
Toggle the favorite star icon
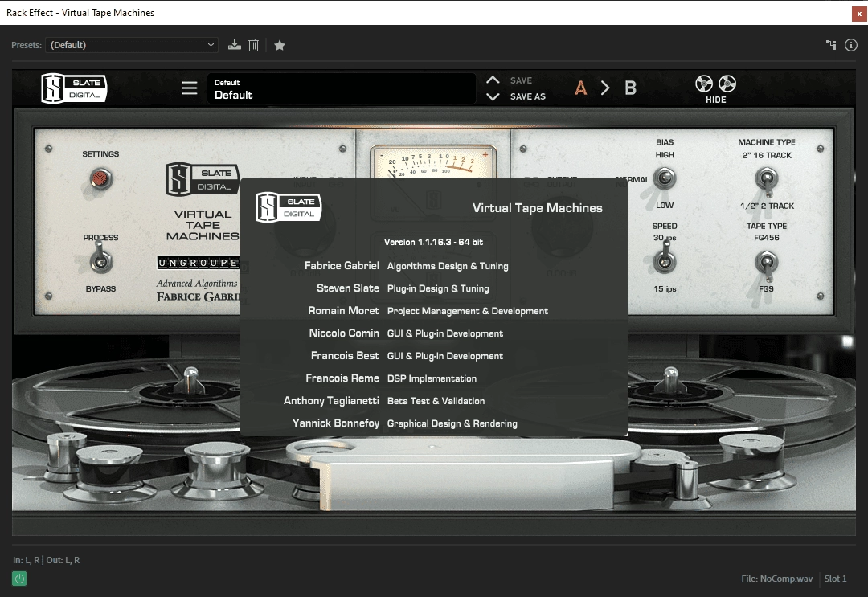[x=280, y=45]
